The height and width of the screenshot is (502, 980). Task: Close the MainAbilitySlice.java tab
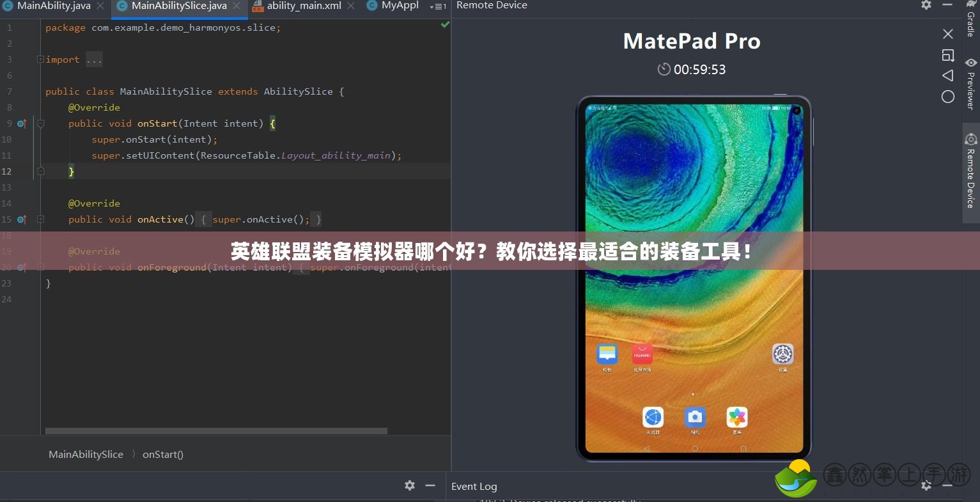[x=237, y=6]
